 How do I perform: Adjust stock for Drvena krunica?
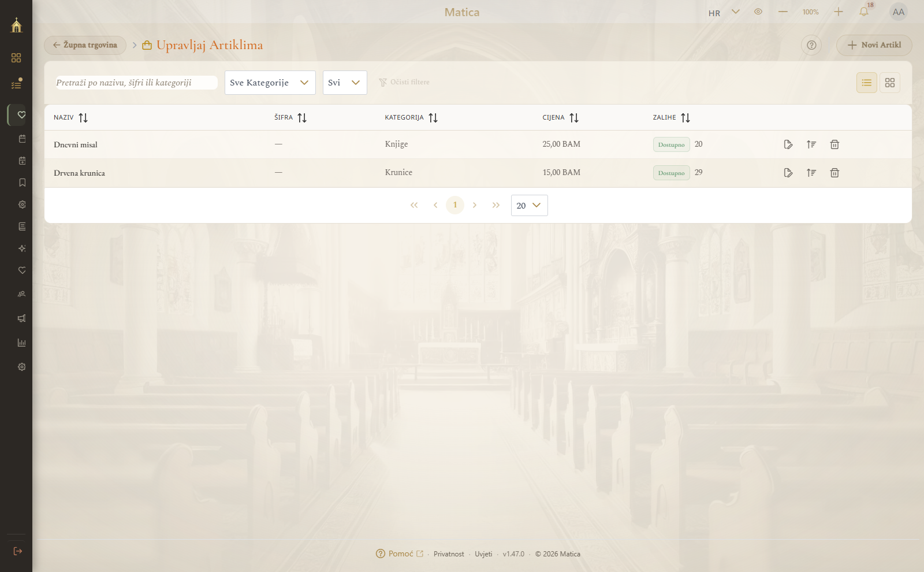click(811, 173)
